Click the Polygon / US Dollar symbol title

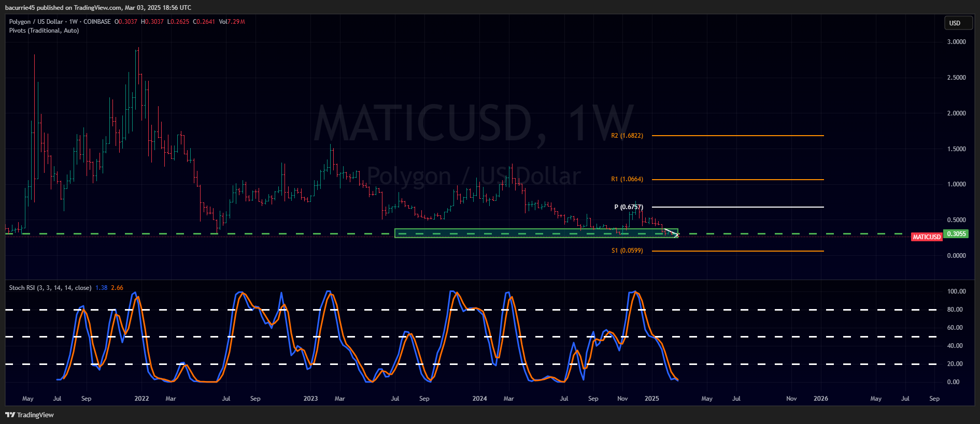[36, 22]
